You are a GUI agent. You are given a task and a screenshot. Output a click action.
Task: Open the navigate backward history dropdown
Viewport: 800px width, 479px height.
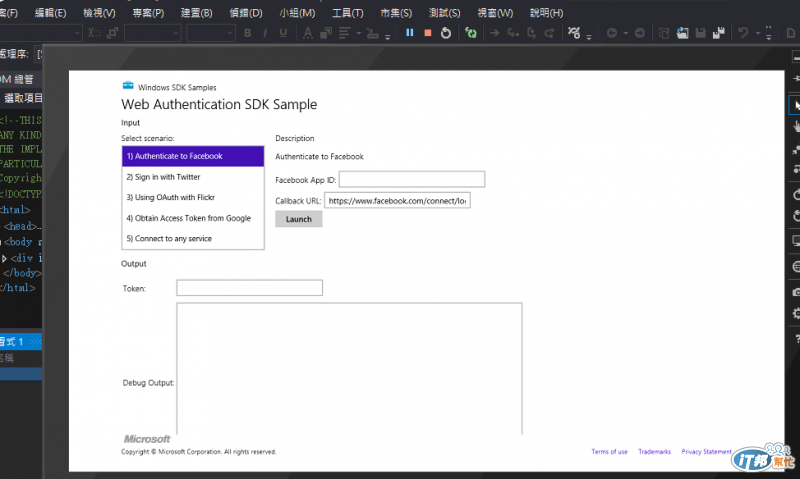(x=626, y=34)
